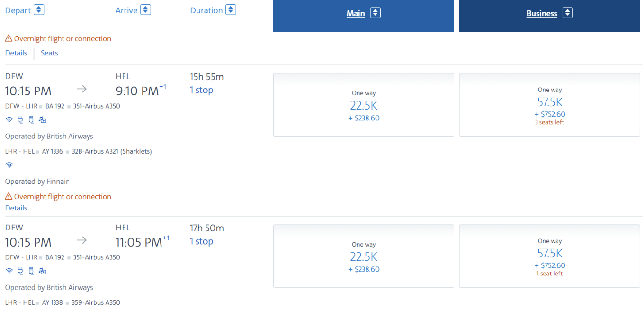Sort by Business cabin price
The width and height of the screenshot is (644, 311).
pyautogui.click(x=568, y=13)
